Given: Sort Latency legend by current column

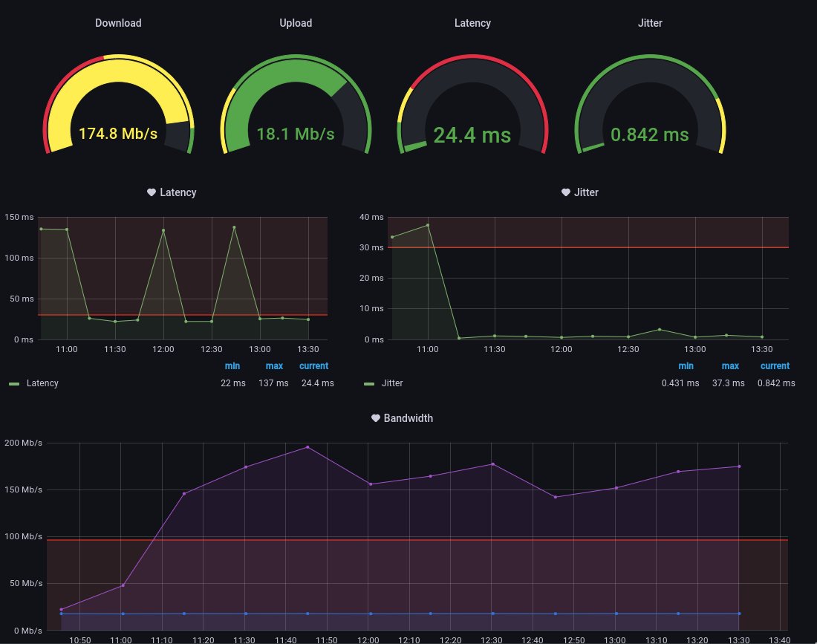Looking at the screenshot, I should click(313, 365).
